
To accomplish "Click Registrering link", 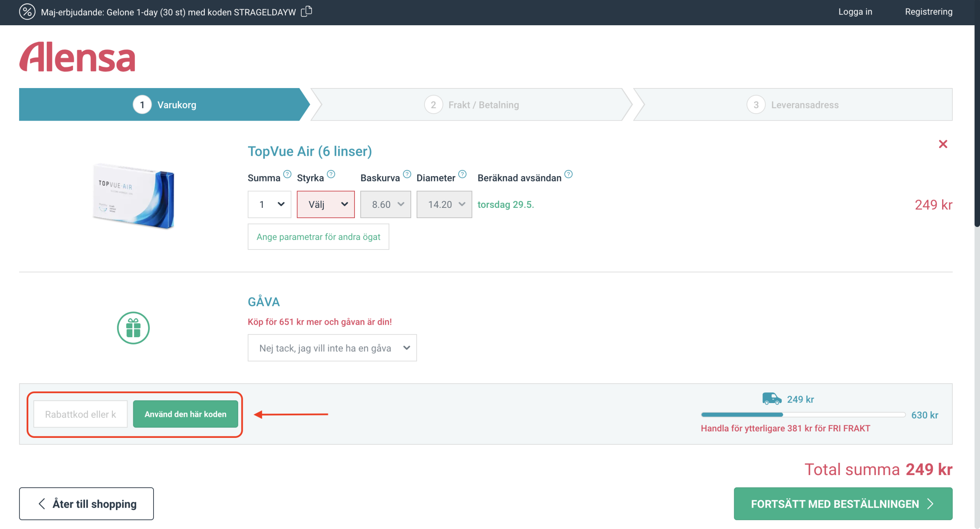I will click(x=929, y=12).
